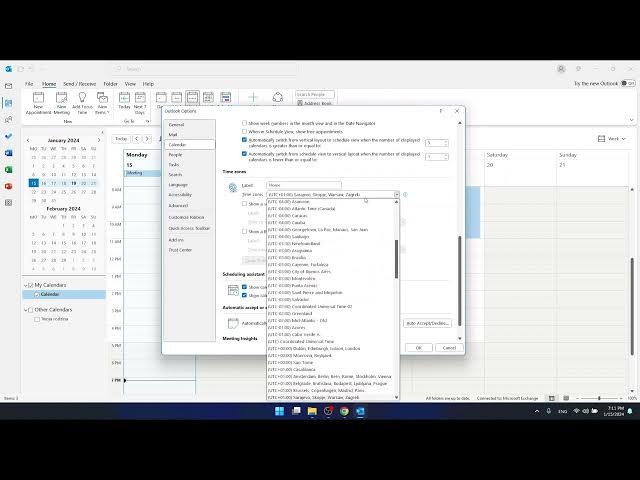Viewport: 640px width, 480px height.
Task: Open the New Items dropdown
Action: pos(102,103)
